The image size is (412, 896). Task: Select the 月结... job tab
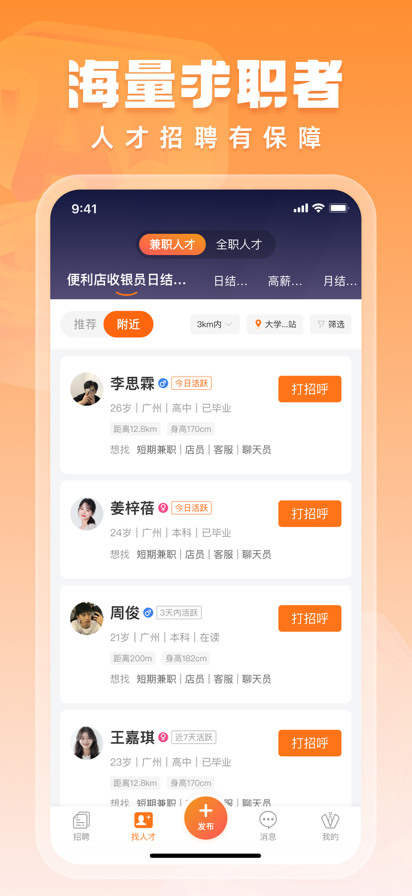340,281
